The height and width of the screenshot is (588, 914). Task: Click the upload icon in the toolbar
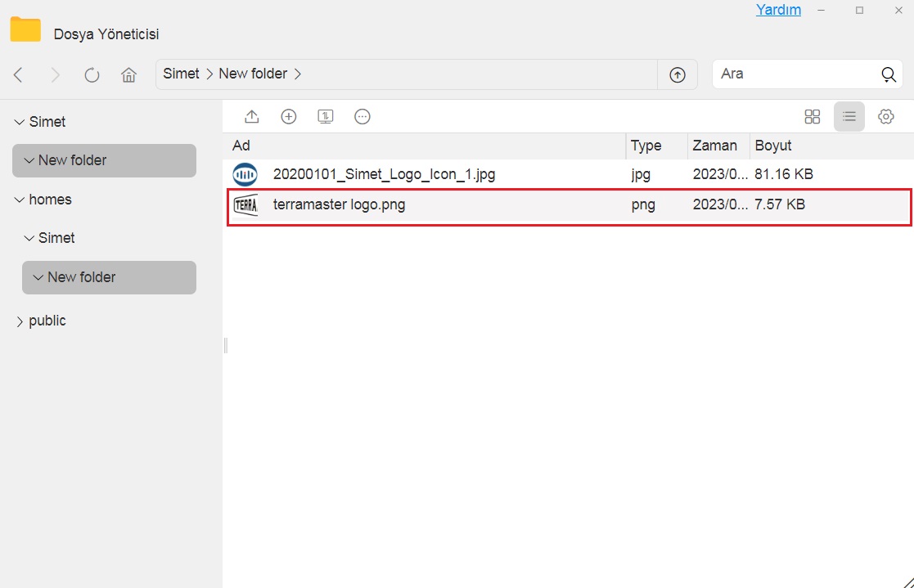252,117
